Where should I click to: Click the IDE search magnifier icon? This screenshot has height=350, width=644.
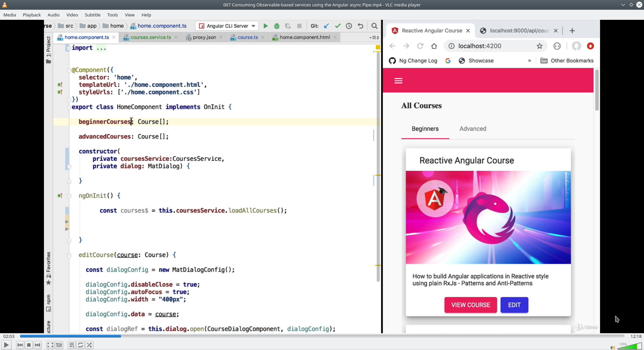click(x=374, y=26)
